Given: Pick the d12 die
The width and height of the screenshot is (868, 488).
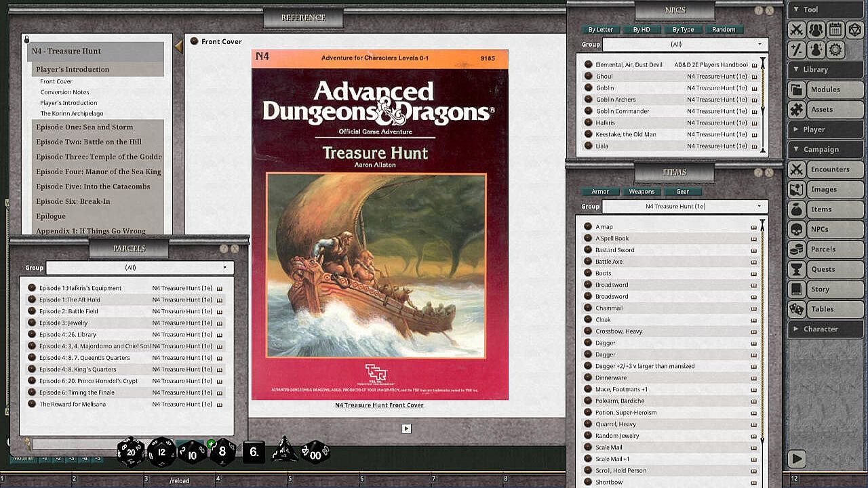Looking at the screenshot, I should [x=161, y=452].
